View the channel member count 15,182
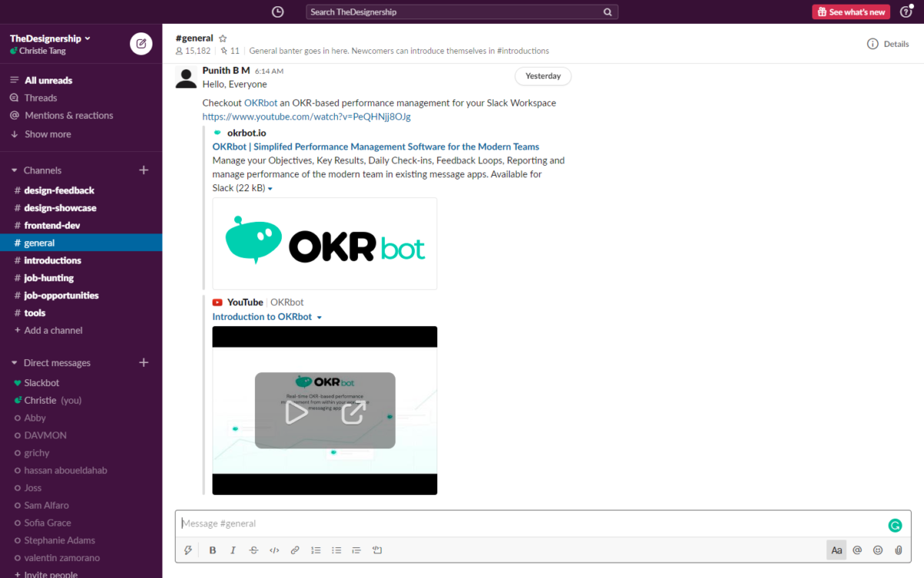Screen dimensions: 924x578 [x=193, y=51]
